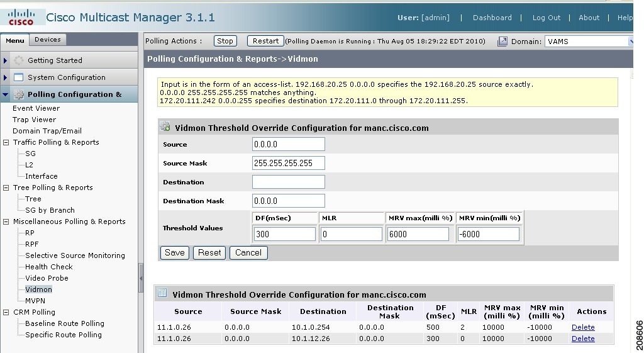Click the Vidmon Threshold configuration gear icon
This screenshot has width=644, height=353.
pos(165,127)
